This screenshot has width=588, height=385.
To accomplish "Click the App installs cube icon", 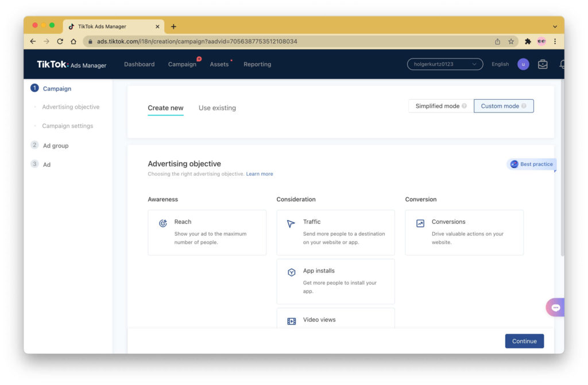I will click(x=291, y=273).
